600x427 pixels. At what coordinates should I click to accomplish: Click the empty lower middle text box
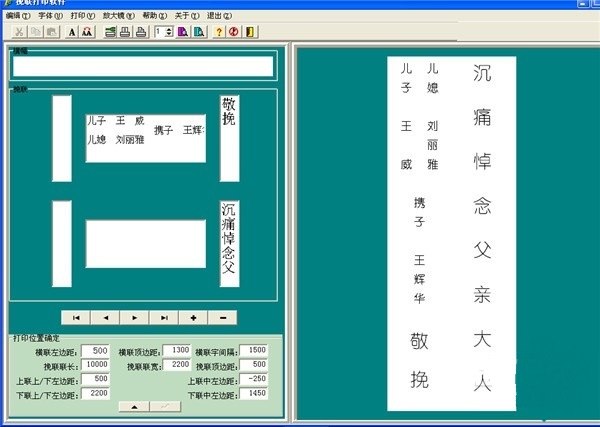[146, 244]
